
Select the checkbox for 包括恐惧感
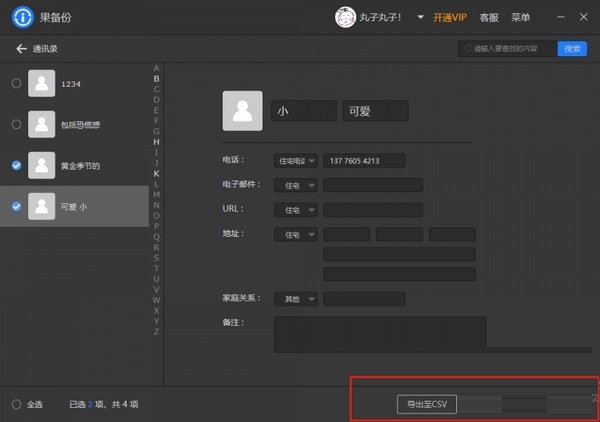point(16,124)
